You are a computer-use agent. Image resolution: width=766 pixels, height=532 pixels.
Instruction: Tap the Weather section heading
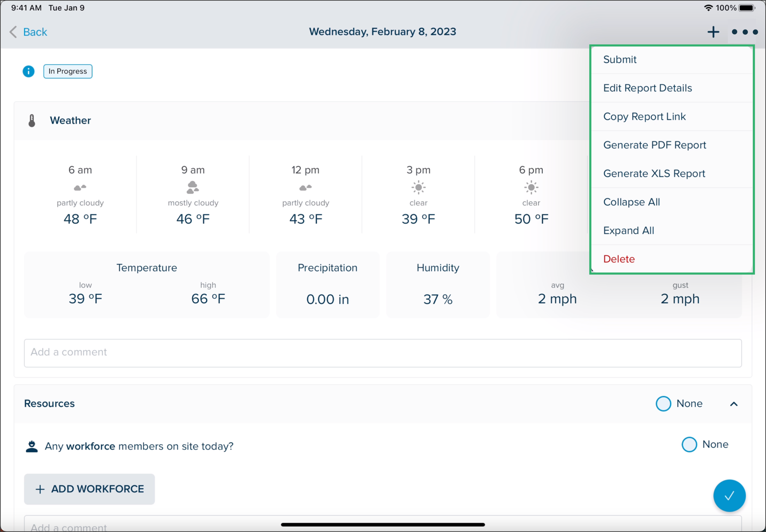tap(70, 120)
